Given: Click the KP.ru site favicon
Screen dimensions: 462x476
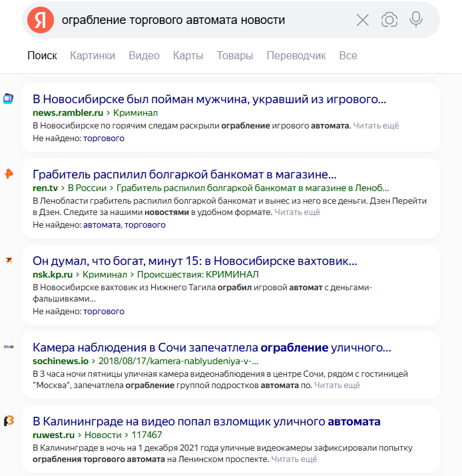Looking at the screenshot, I should click(8, 260).
